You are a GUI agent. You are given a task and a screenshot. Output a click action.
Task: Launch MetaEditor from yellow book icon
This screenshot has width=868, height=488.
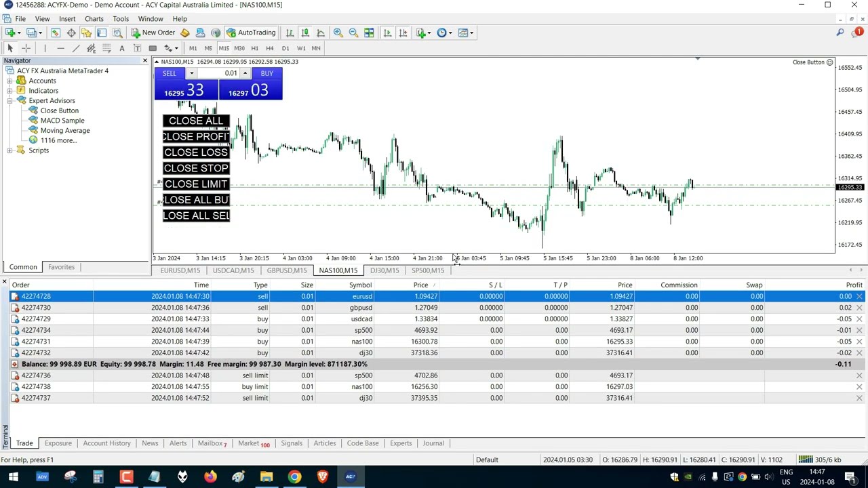(x=184, y=33)
